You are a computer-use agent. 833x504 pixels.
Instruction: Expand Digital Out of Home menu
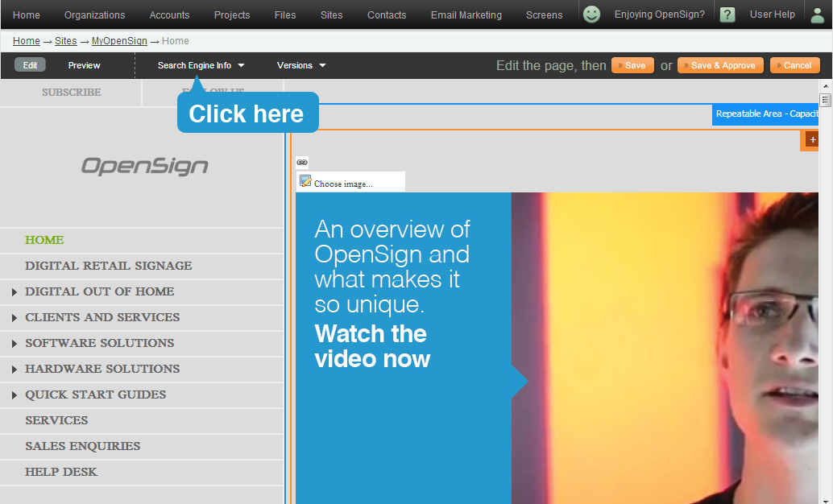click(x=15, y=292)
